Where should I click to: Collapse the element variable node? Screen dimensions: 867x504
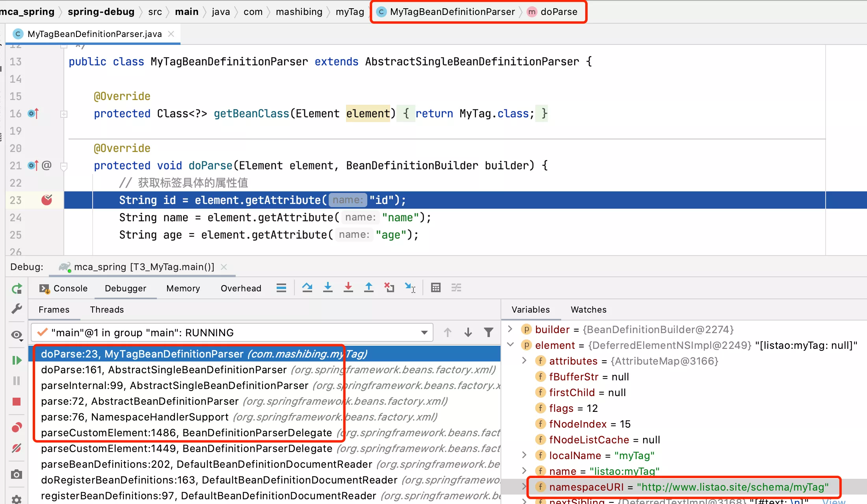coord(510,345)
